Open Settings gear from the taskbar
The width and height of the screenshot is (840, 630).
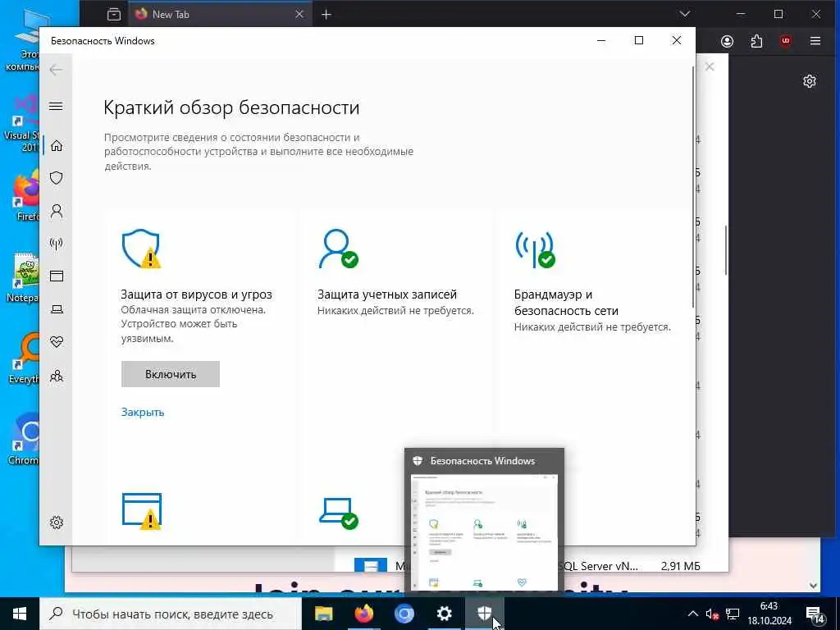[x=444, y=614]
